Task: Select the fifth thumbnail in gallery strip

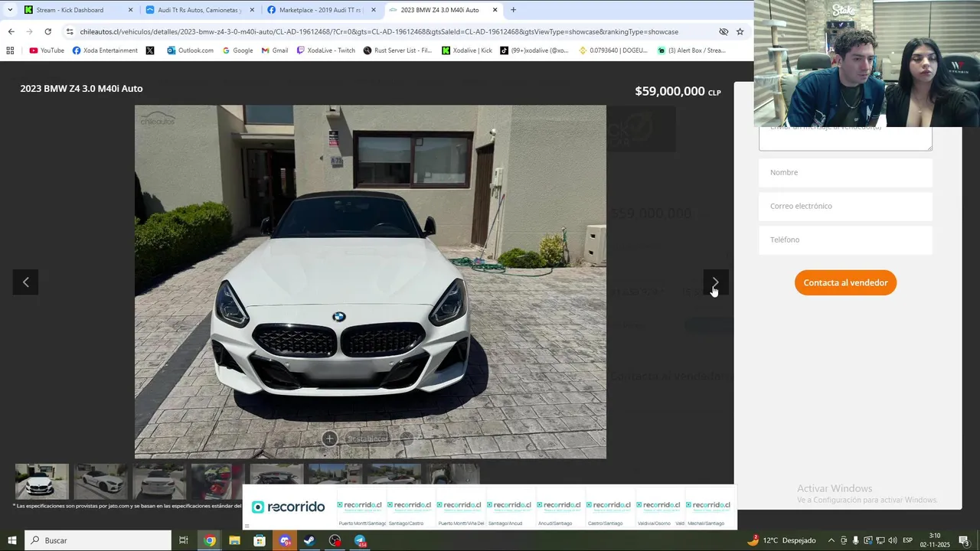Action: (x=276, y=474)
